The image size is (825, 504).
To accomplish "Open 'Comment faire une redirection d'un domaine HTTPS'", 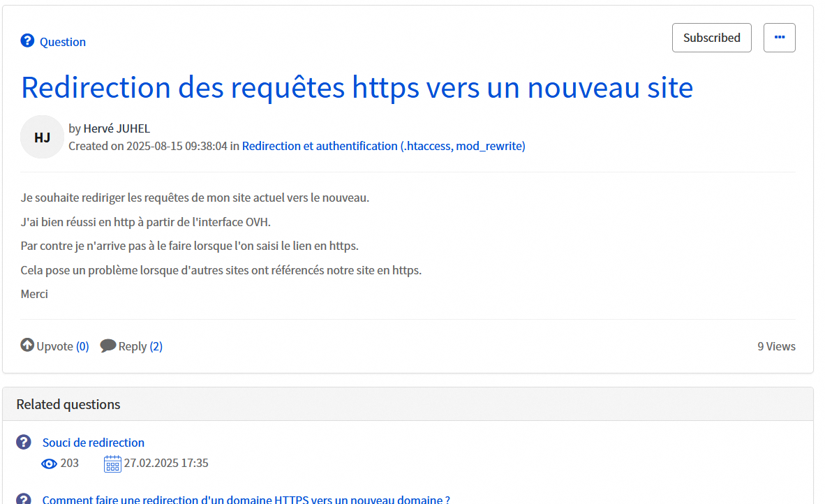I will (246, 499).
